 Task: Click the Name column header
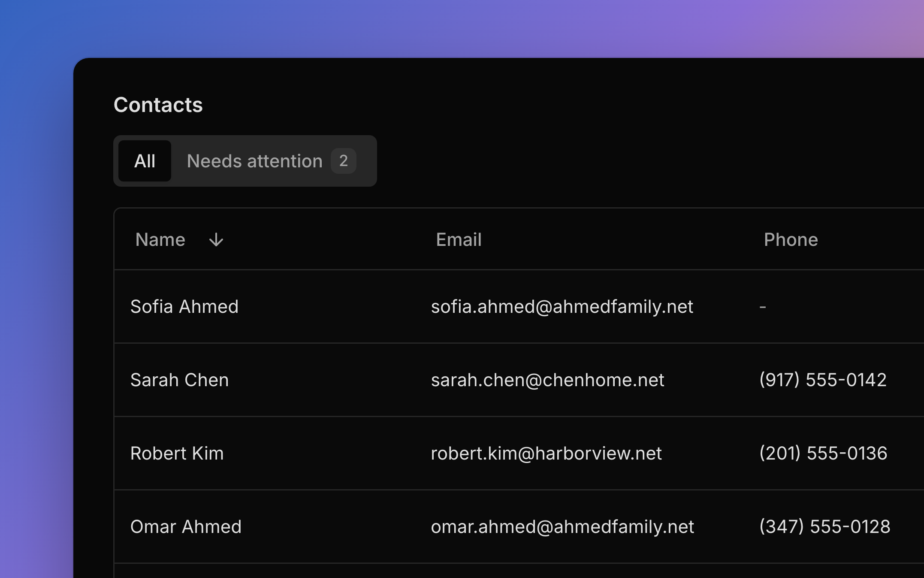click(160, 239)
